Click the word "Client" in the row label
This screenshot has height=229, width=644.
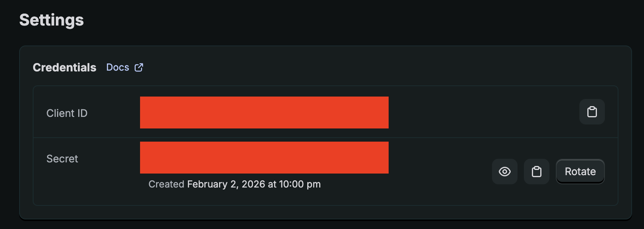coord(60,113)
